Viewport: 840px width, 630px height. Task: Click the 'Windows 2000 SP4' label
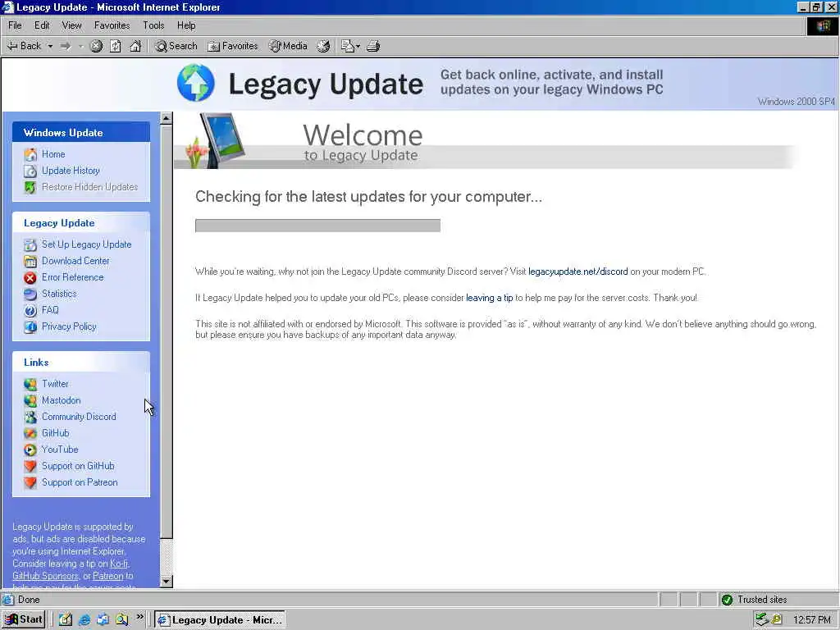pos(796,102)
